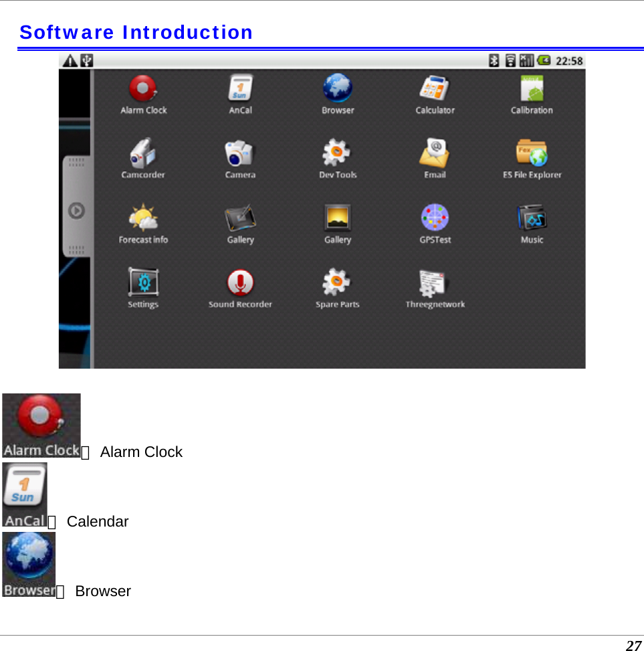Image resolution: width=644 pixels, height=651 pixels.
Task: Launch the Threegnetwork app
Action: click(434, 282)
